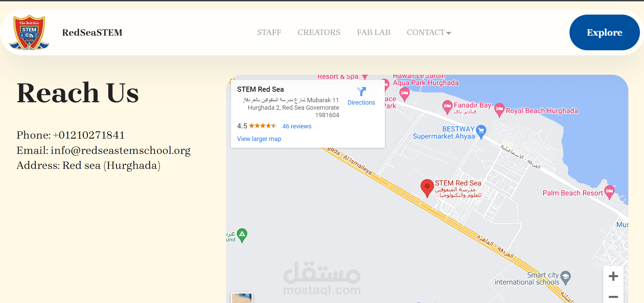The height and width of the screenshot is (303, 644).
Task: Open the CREATORS menu item
Action: click(x=319, y=32)
